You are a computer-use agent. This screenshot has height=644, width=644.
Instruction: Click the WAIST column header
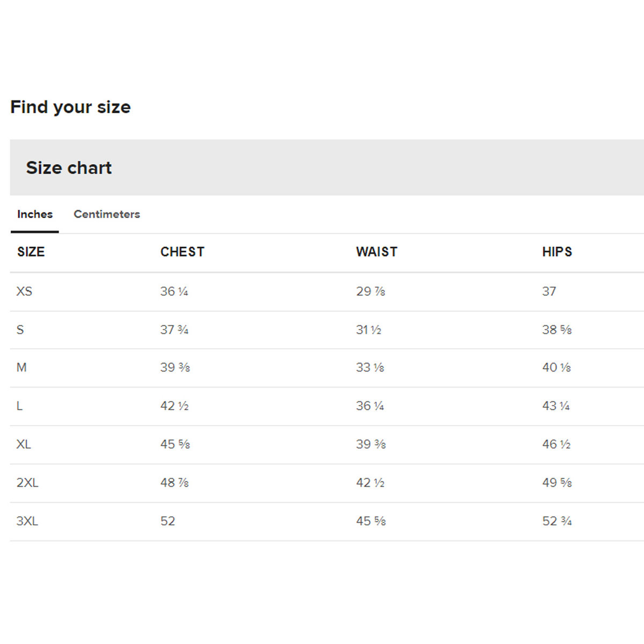pyautogui.click(x=376, y=252)
